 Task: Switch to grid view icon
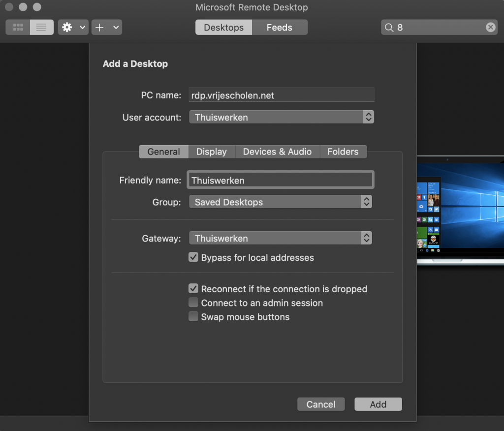(18, 28)
